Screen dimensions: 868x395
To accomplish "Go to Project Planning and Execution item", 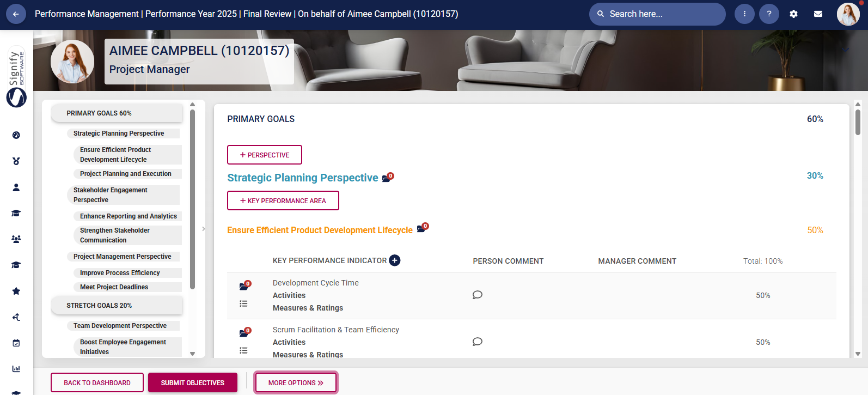I will click(x=125, y=174).
